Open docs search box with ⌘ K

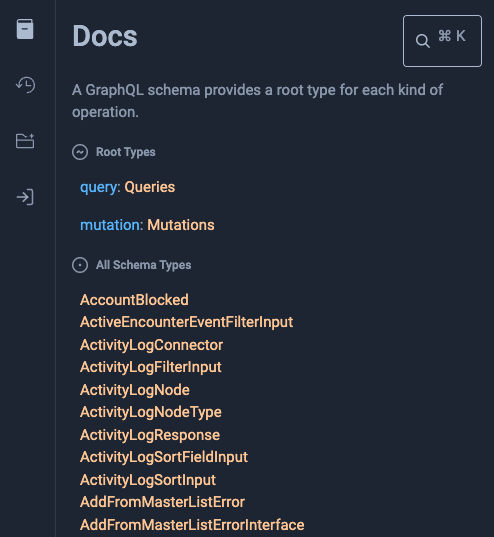[442, 41]
